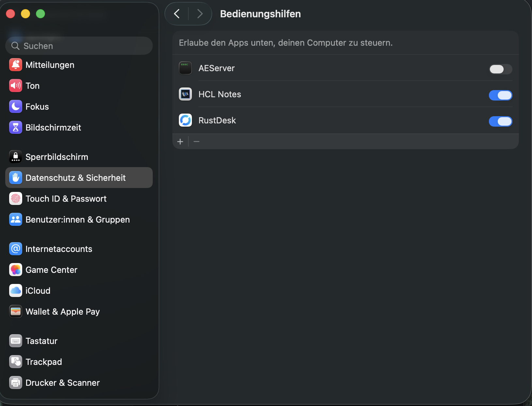Open Wallet & Apple Pay settings
Image resolution: width=532 pixels, height=406 pixels.
click(63, 312)
